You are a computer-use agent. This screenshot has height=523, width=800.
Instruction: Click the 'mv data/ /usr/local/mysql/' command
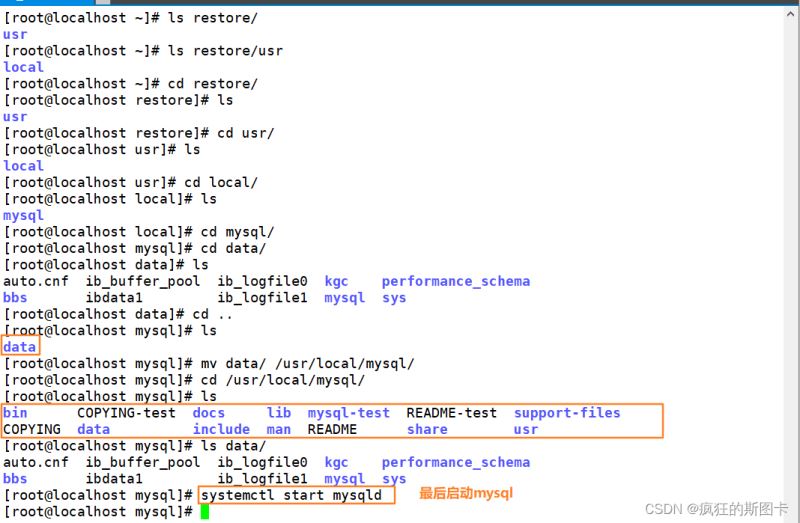307,363
